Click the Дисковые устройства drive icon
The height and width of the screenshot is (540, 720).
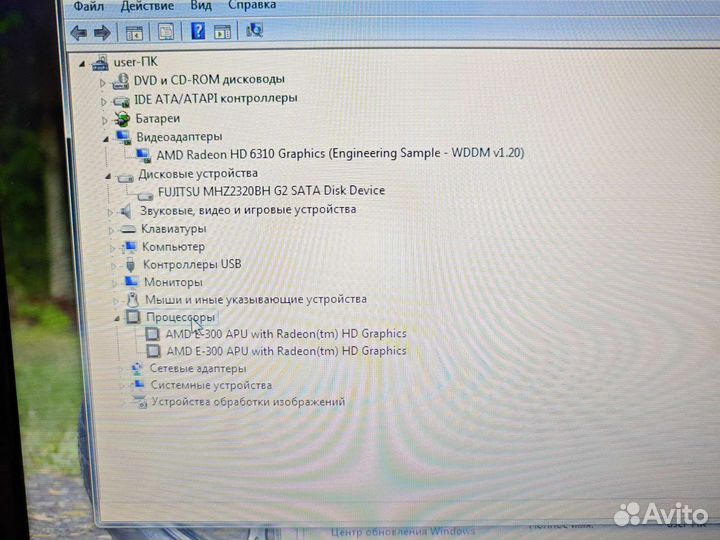(x=125, y=177)
